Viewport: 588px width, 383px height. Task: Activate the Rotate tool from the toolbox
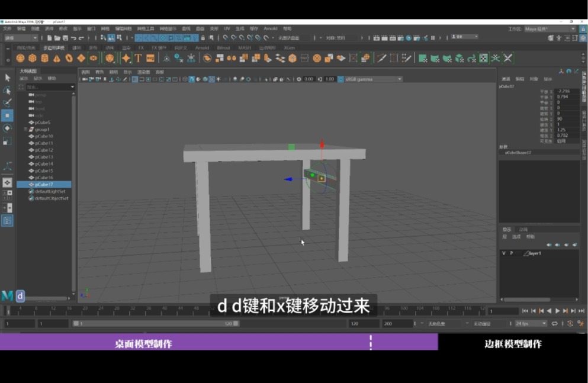coord(8,128)
